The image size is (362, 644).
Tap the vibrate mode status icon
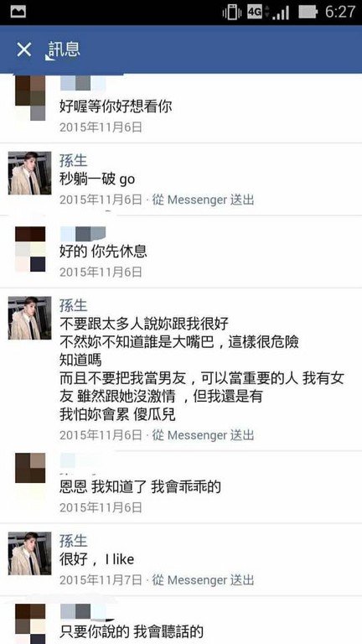coord(232,12)
